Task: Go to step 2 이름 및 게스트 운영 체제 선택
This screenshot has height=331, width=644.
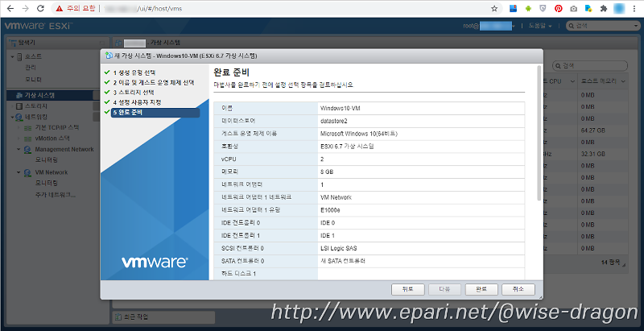Action: (154, 82)
